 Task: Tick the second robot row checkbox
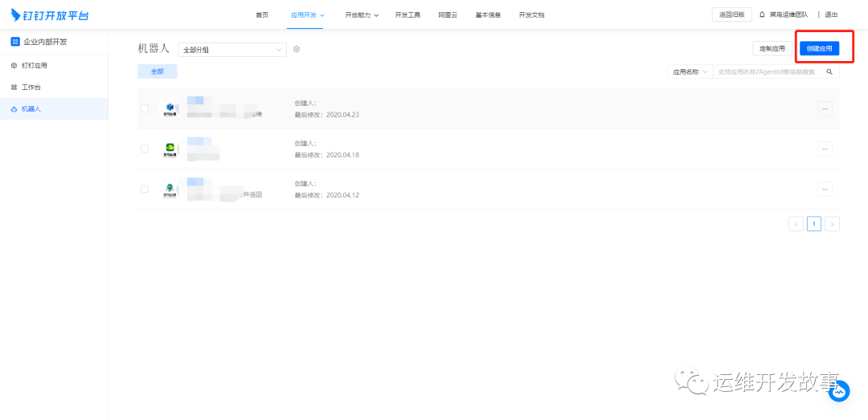pyautogui.click(x=145, y=149)
